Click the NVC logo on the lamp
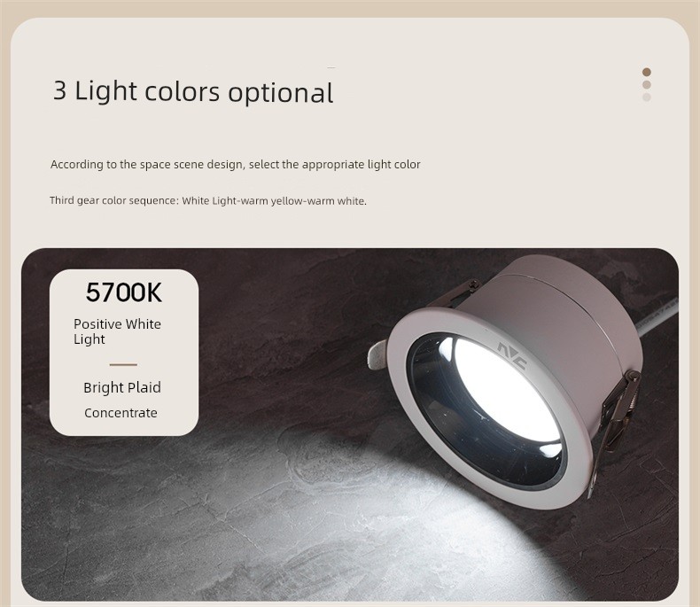The image size is (700, 607). tap(512, 354)
